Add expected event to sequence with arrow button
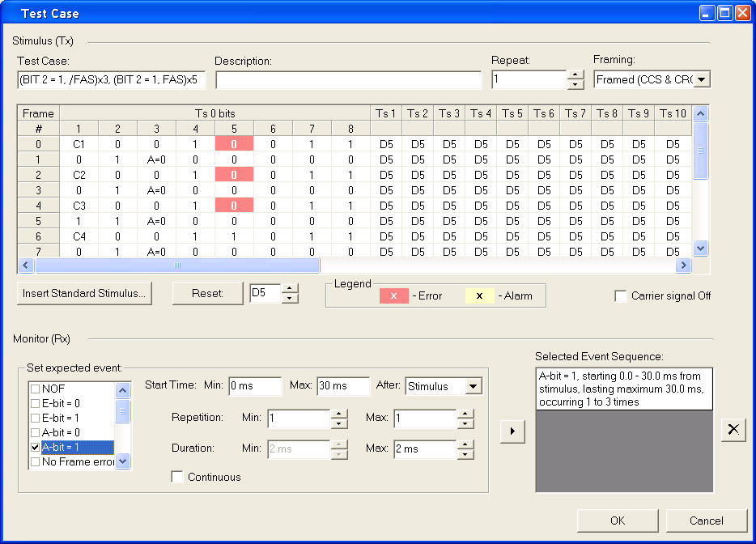 coord(512,431)
